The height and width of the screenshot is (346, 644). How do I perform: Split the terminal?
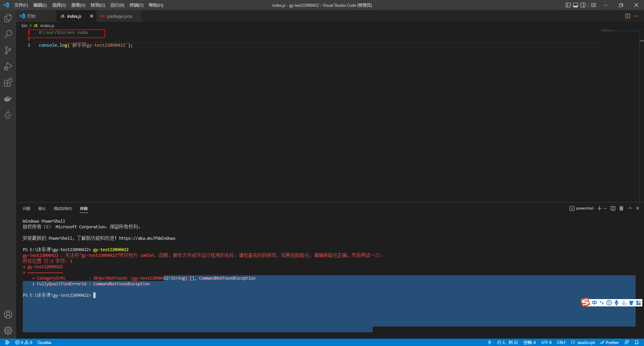[613, 209]
